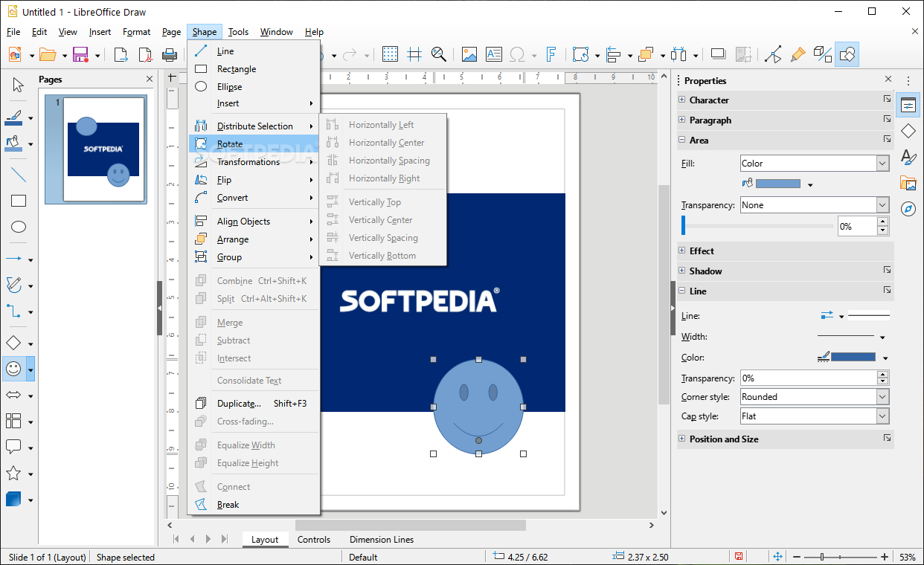
Task: Open the sidebar Styles deck
Action: [x=908, y=157]
